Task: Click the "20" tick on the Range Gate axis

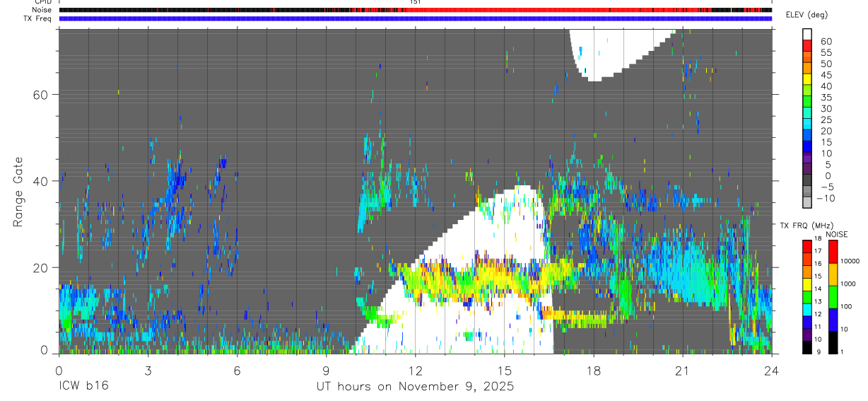Action: coord(40,267)
